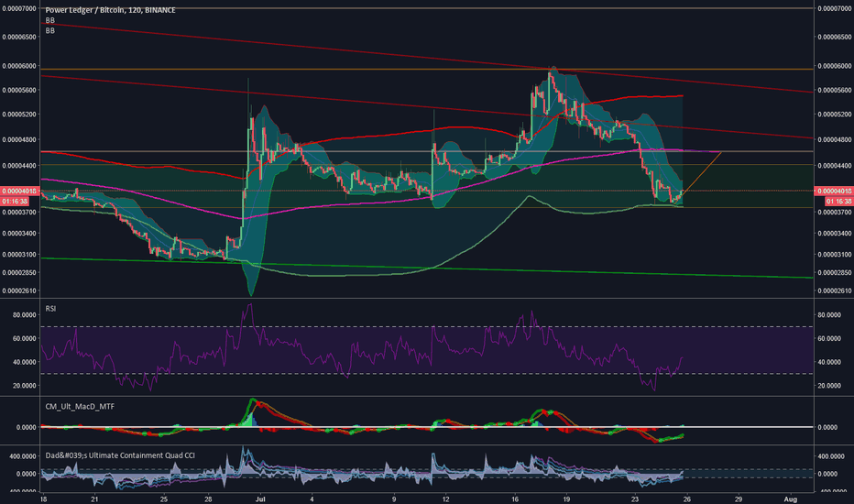Select the upper BB indicator label
854x504 pixels.
coord(50,20)
